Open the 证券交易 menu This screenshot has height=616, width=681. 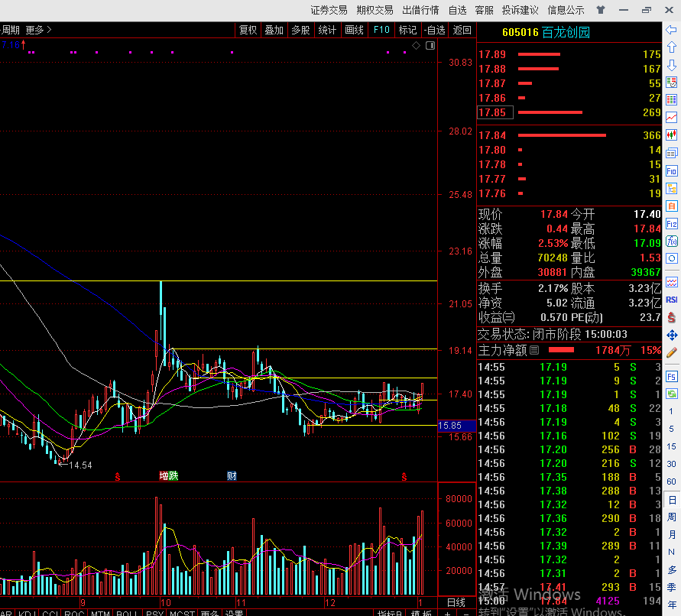pyautogui.click(x=329, y=10)
